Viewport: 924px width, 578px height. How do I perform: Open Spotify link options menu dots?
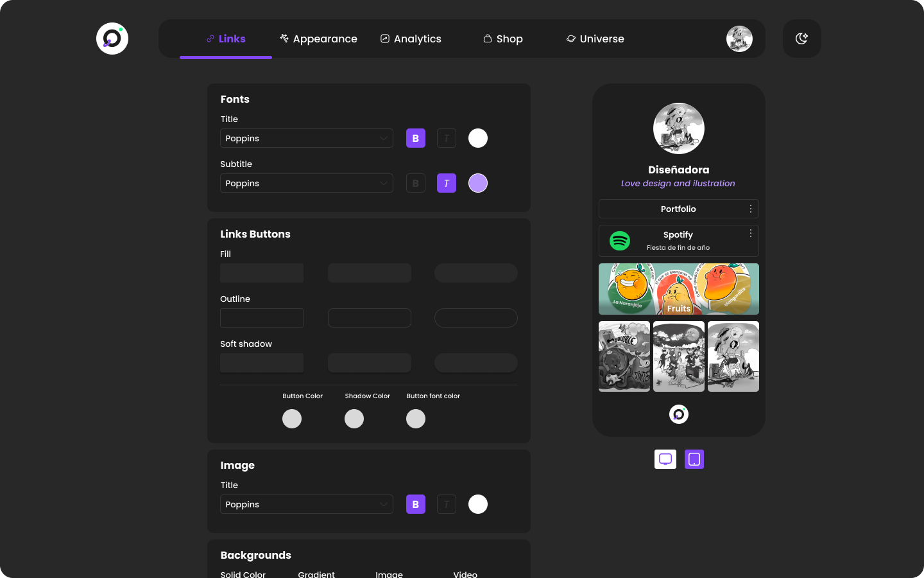pyautogui.click(x=750, y=234)
